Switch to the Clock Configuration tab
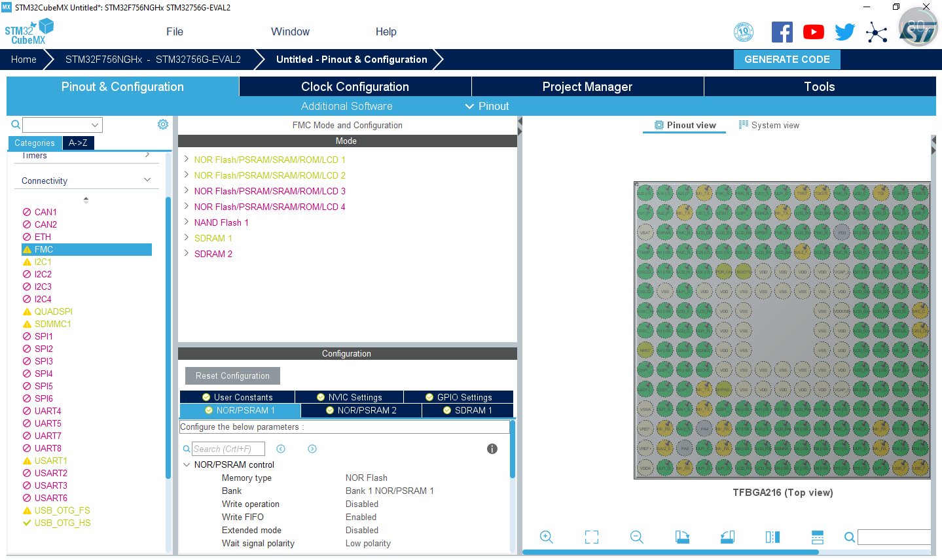The width and height of the screenshot is (942, 560). pyautogui.click(x=355, y=87)
